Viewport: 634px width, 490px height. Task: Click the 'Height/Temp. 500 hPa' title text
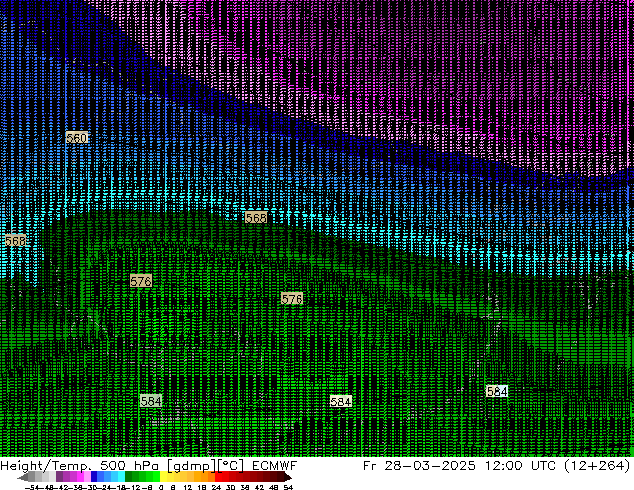pos(80,466)
